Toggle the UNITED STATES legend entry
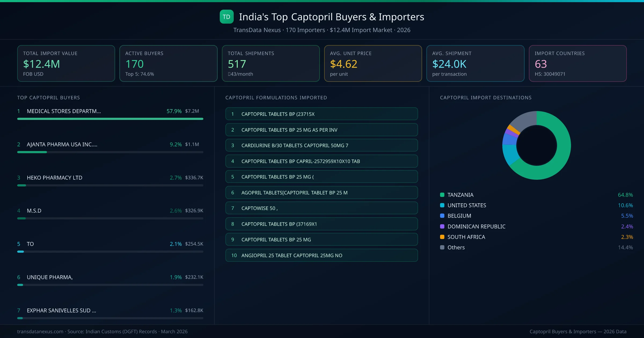The height and width of the screenshot is (338, 644). tap(466, 205)
